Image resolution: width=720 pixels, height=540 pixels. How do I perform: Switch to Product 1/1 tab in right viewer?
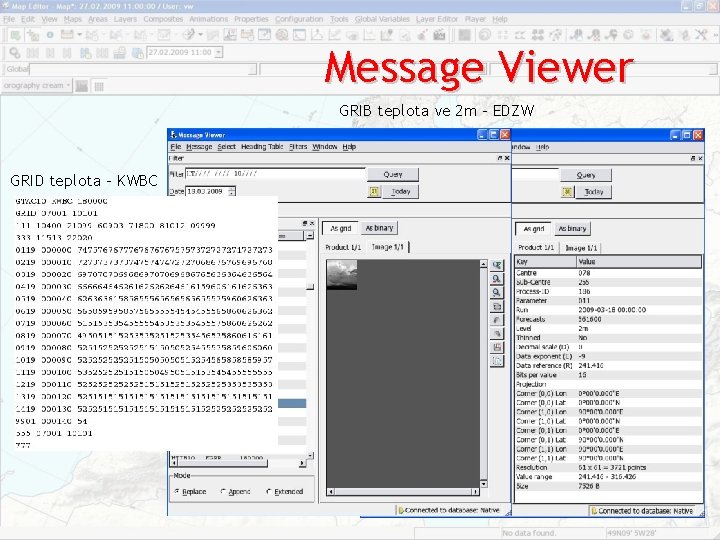(536, 248)
